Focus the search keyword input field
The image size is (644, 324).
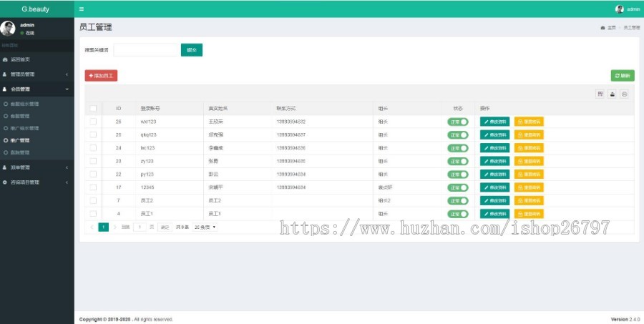pos(145,50)
